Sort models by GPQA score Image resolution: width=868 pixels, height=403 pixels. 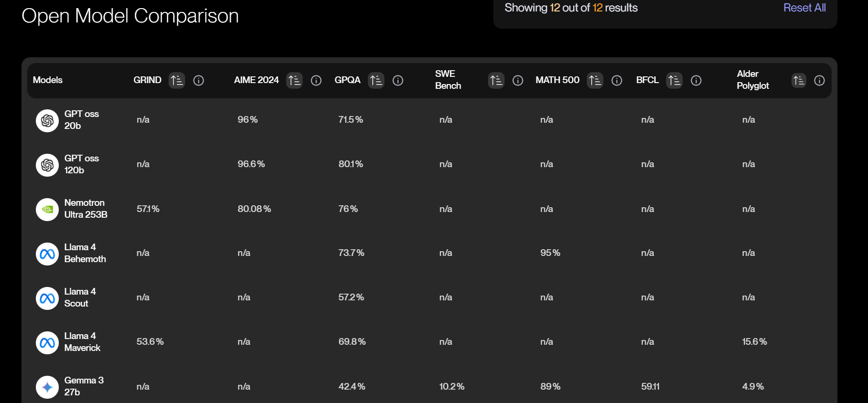376,80
